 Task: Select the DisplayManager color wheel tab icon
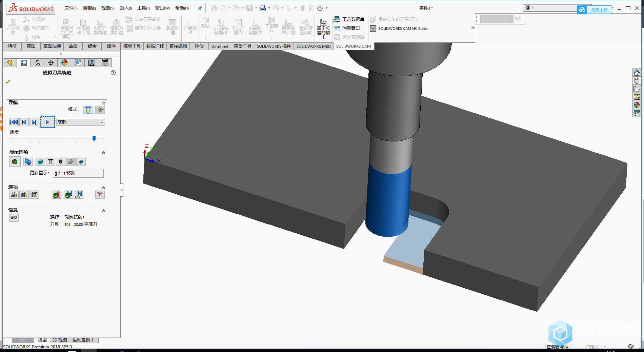click(64, 63)
